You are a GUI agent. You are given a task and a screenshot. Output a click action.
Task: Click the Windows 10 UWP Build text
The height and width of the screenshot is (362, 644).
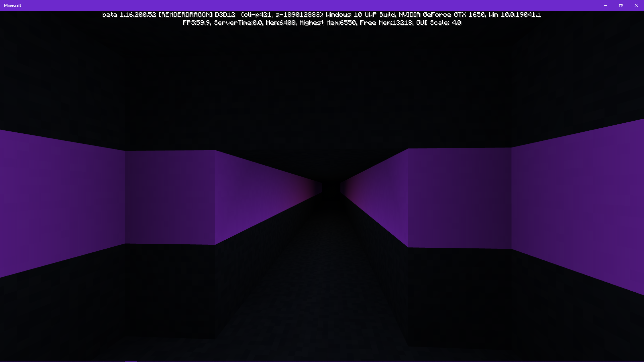click(x=360, y=15)
